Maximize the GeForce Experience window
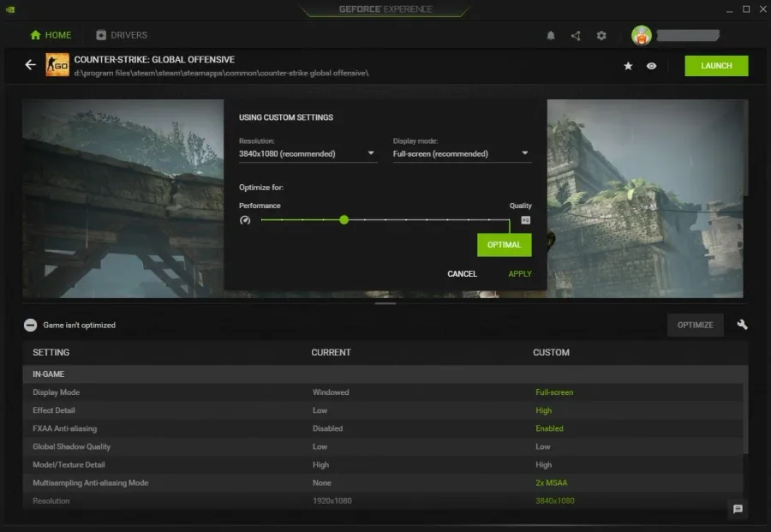The image size is (771, 532). pyautogui.click(x=746, y=9)
